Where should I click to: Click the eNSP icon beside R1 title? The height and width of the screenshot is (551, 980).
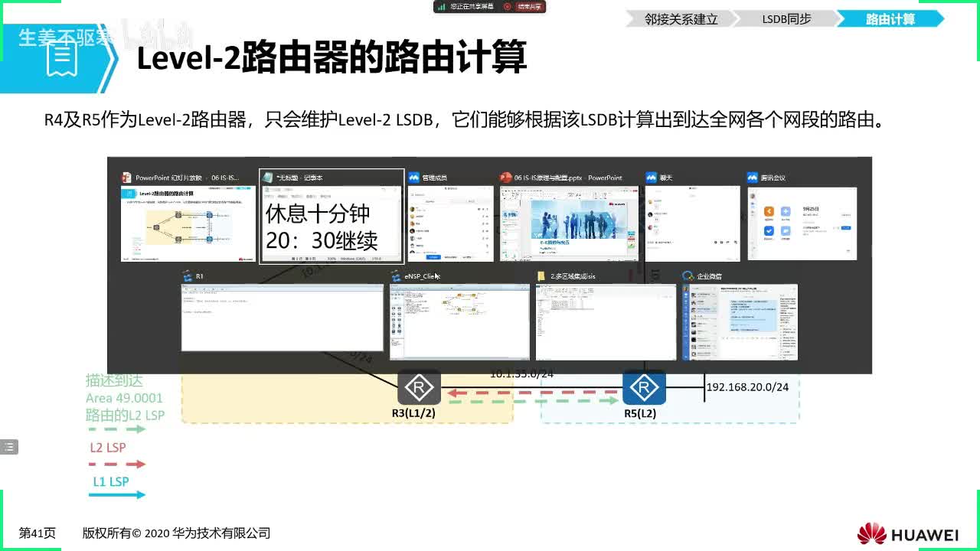(x=187, y=275)
